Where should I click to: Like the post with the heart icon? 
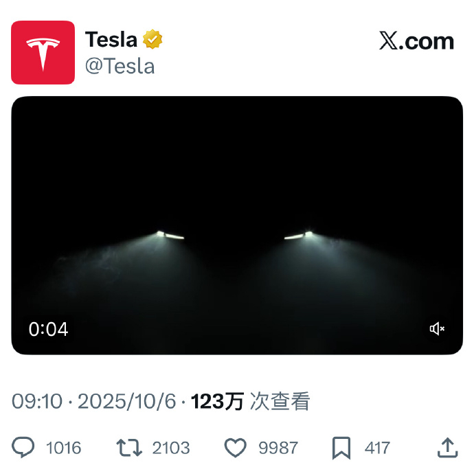coord(236,447)
